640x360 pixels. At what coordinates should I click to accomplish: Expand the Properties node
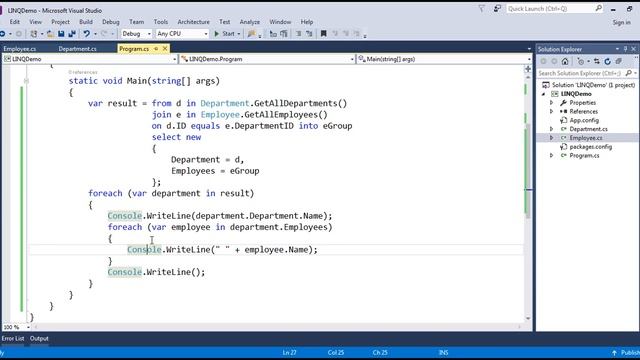(551, 103)
